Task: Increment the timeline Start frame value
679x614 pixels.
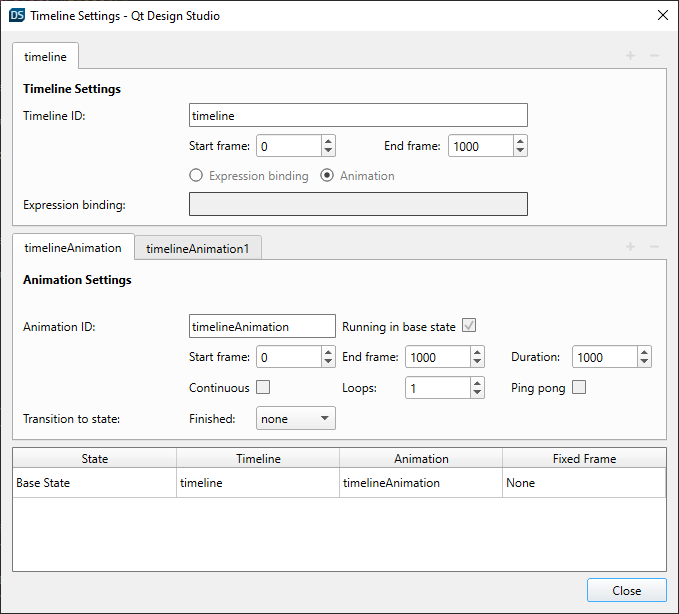Action: (328, 141)
